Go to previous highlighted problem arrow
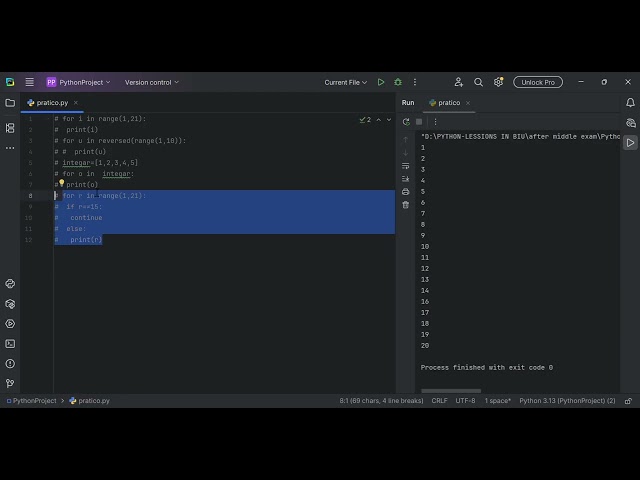The image size is (640, 480). pyautogui.click(x=379, y=120)
